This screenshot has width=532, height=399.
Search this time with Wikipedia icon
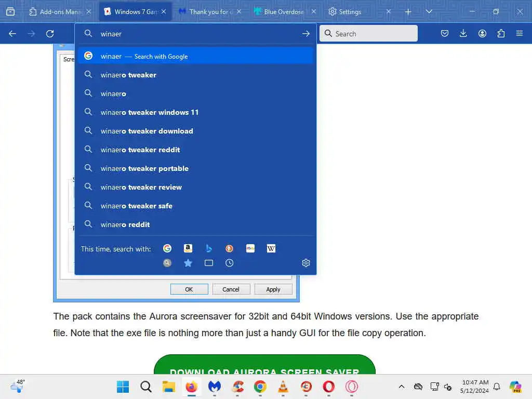click(271, 248)
